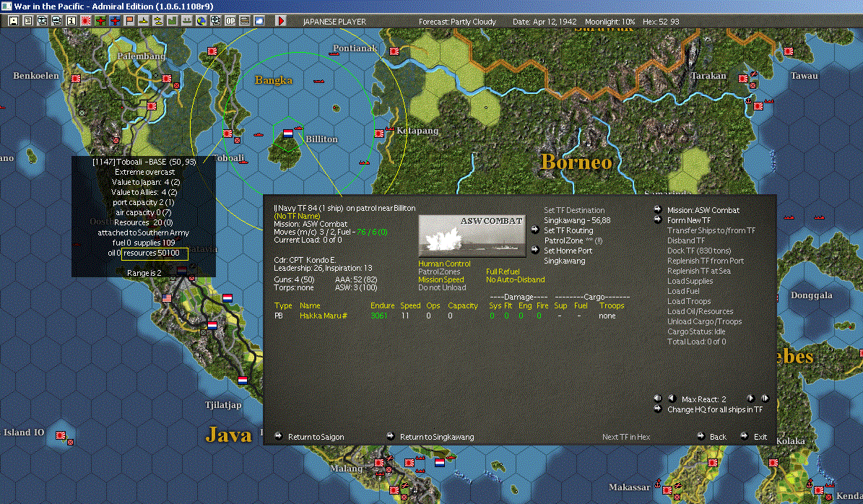Increase Max React by one step
The width and height of the screenshot is (863, 504).
click(x=750, y=399)
